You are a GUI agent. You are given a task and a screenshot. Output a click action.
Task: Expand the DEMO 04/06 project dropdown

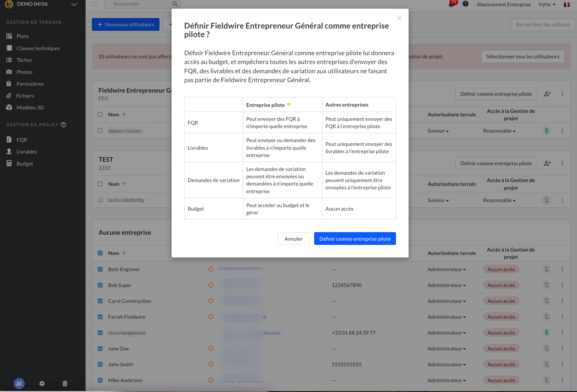[74, 4]
